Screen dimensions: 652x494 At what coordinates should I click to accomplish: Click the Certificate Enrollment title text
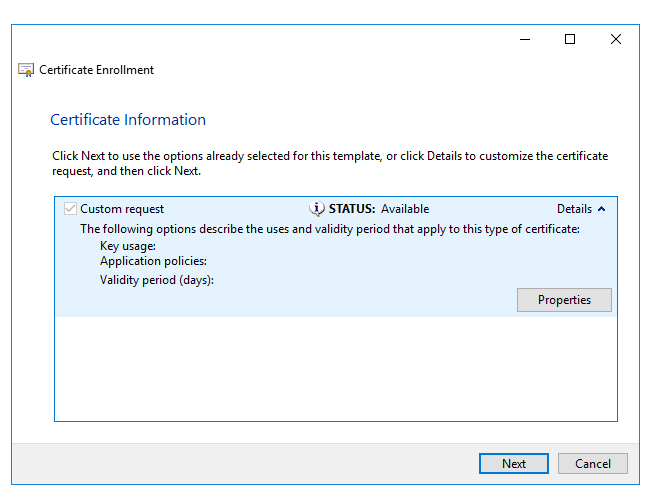(97, 70)
